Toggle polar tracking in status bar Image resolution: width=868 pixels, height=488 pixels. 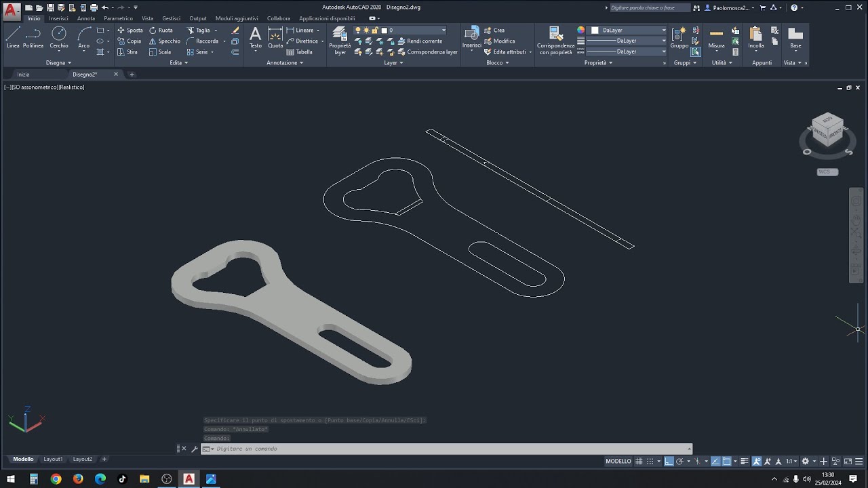(x=679, y=461)
